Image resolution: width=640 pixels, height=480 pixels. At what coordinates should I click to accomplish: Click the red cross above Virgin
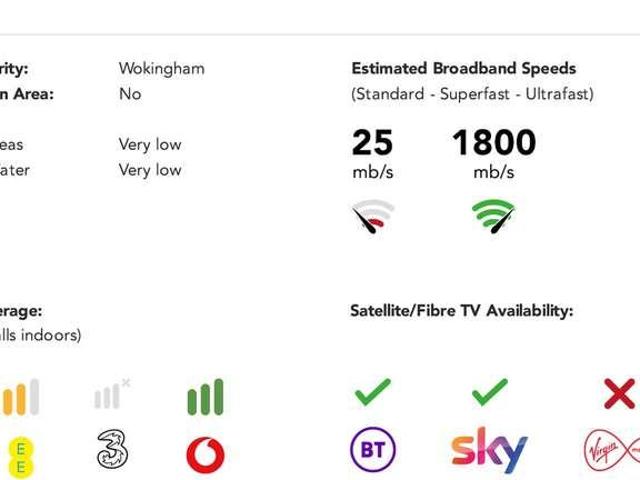620,393
